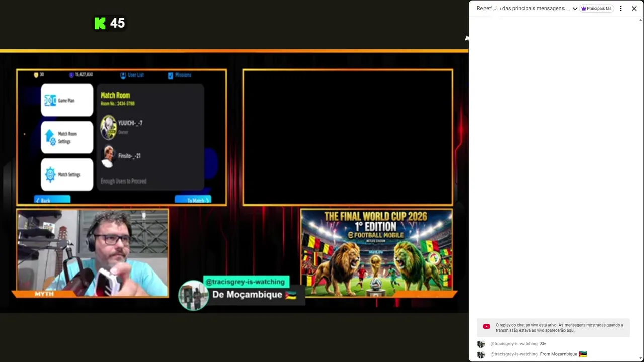Click the Final World Cup 2026 banner
Screen dimensions: 644x362
[376, 253]
